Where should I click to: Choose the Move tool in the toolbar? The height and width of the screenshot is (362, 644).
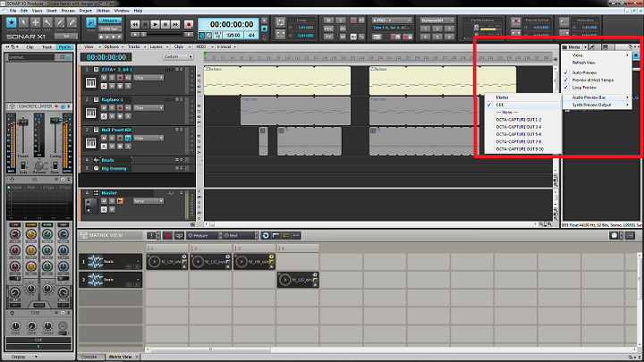[x=35, y=23]
